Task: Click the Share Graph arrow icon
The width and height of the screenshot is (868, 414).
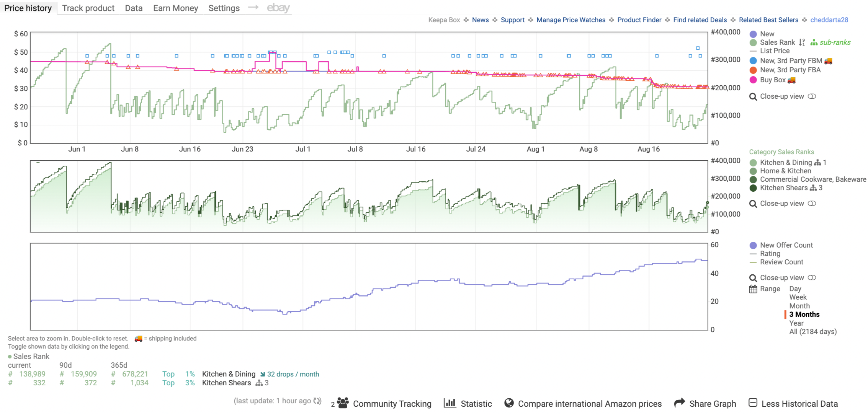Action: 679,403
